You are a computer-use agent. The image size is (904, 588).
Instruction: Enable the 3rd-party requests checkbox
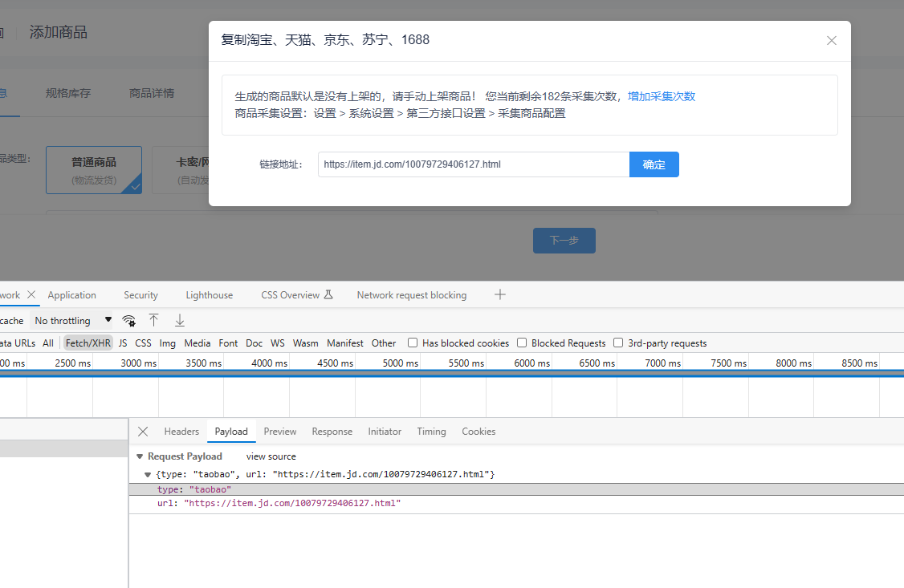point(618,343)
